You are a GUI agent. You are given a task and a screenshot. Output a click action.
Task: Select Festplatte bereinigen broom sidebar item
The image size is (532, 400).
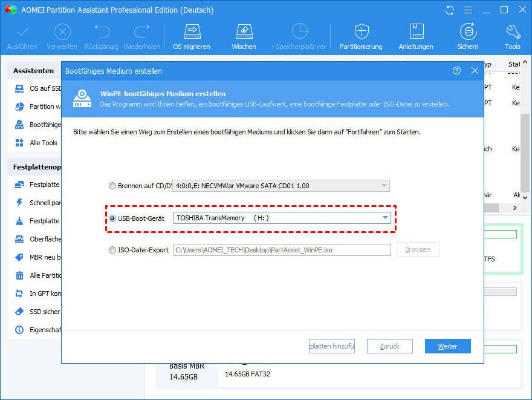click(x=38, y=221)
